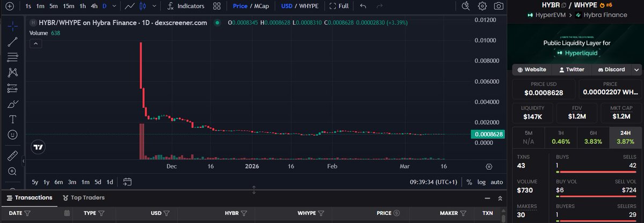
Task: Open the layout grid selector
Action: coord(217,6)
